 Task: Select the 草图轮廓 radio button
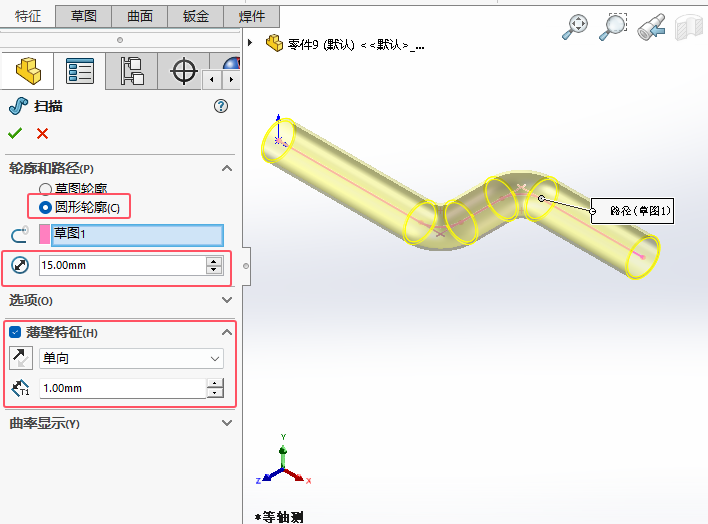coord(45,188)
